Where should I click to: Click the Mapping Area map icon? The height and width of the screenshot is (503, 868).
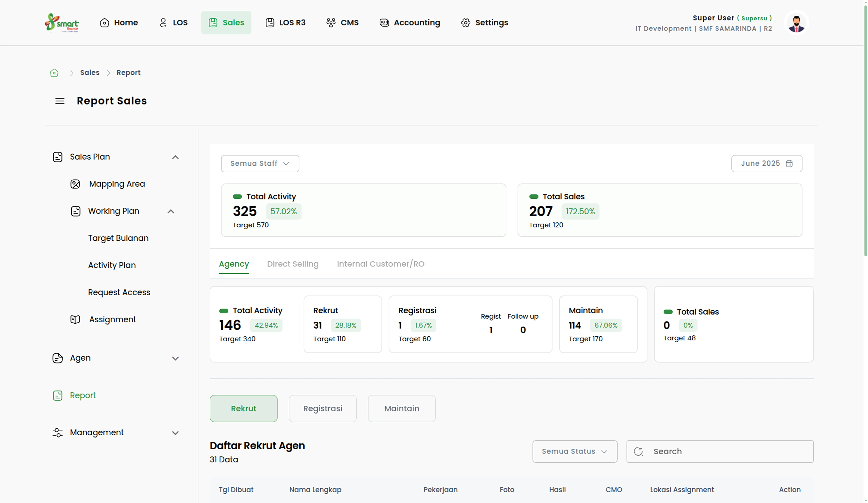pos(75,184)
